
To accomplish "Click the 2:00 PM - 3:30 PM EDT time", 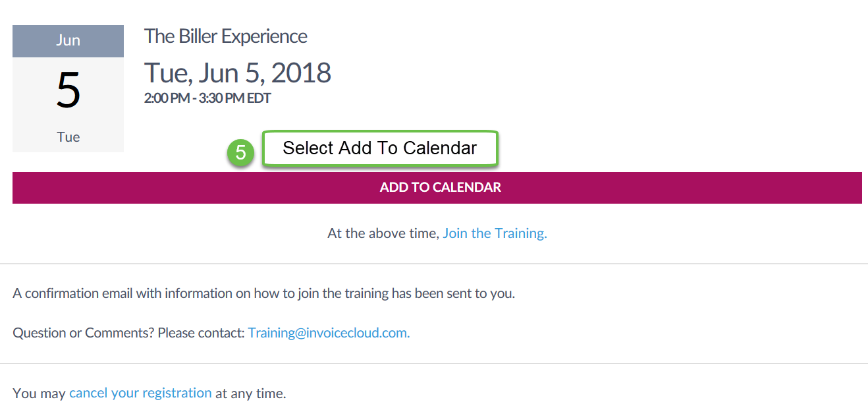I will 207,99.
